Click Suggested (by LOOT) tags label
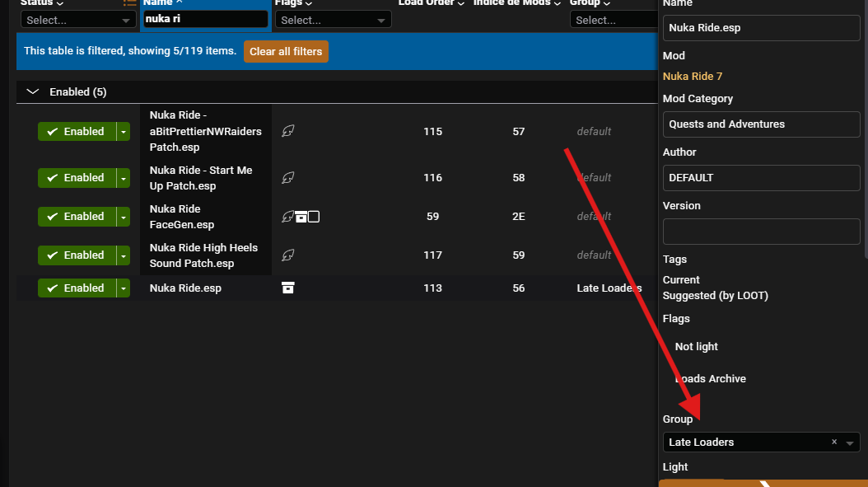Screen dimensions: 868x487 pos(715,296)
